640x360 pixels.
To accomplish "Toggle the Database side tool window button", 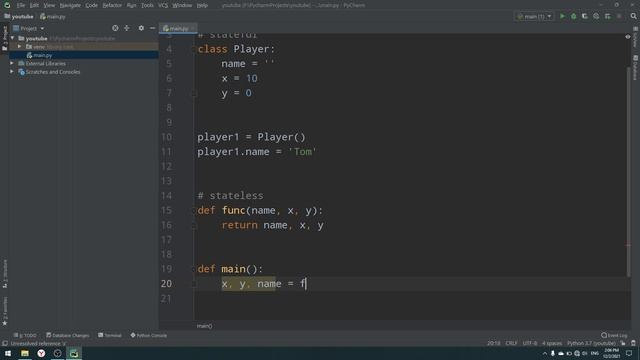I will point(636,68).
